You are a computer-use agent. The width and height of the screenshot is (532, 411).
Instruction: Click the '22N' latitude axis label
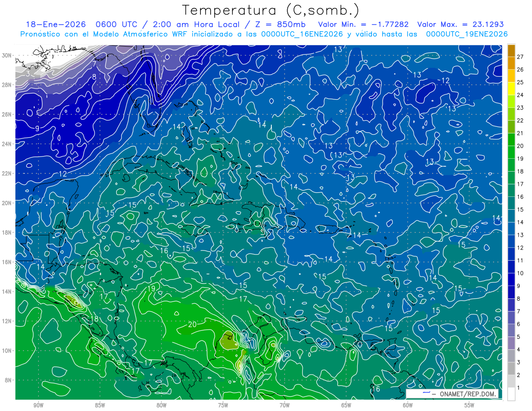coord(7,173)
